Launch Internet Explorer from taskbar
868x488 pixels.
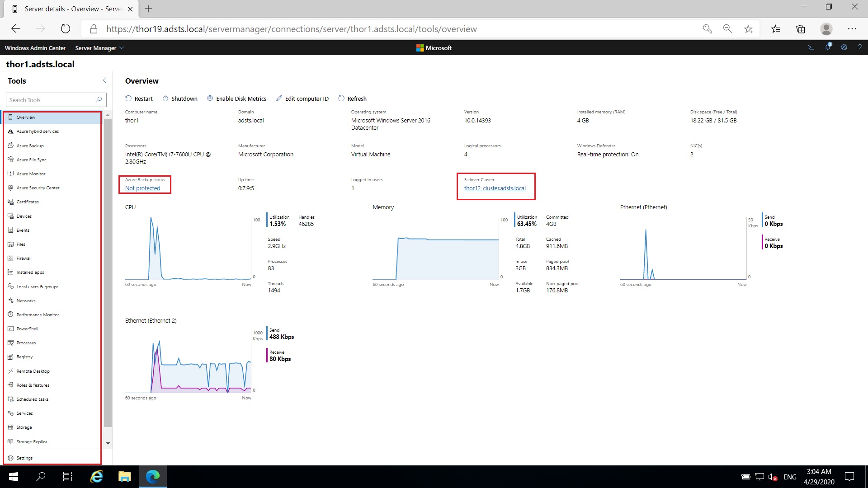[x=96, y=477]
